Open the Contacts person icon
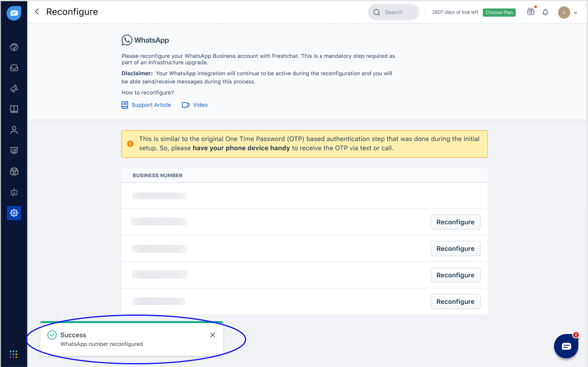Screen dimensions: 588x367 (x=14, y=130)
